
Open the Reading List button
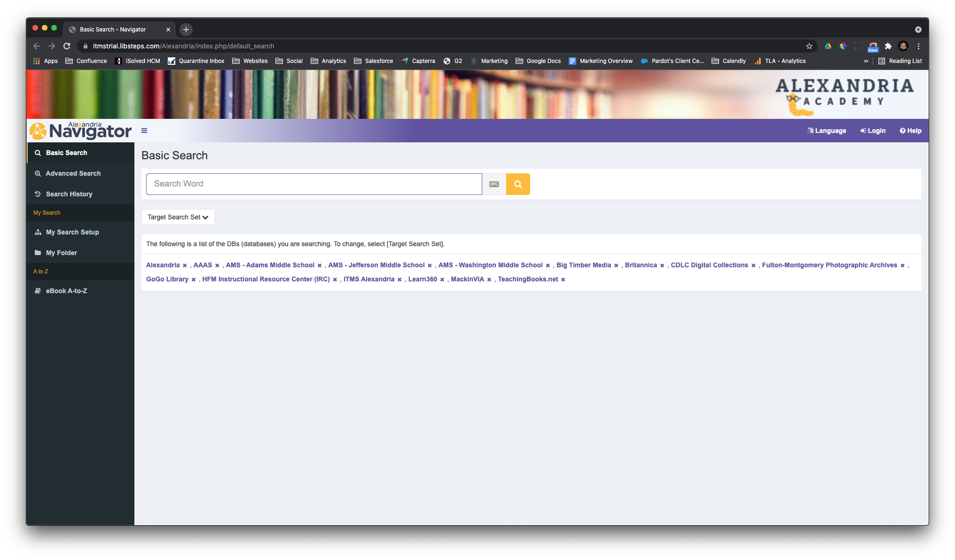(x=900, y=61)
